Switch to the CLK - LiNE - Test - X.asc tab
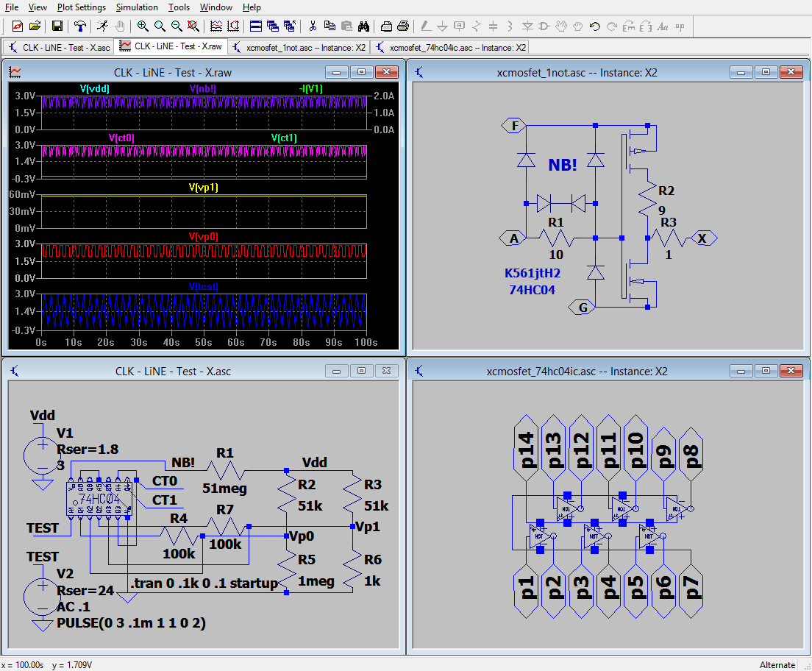812x671 pixels. click(x=59, y=47)
